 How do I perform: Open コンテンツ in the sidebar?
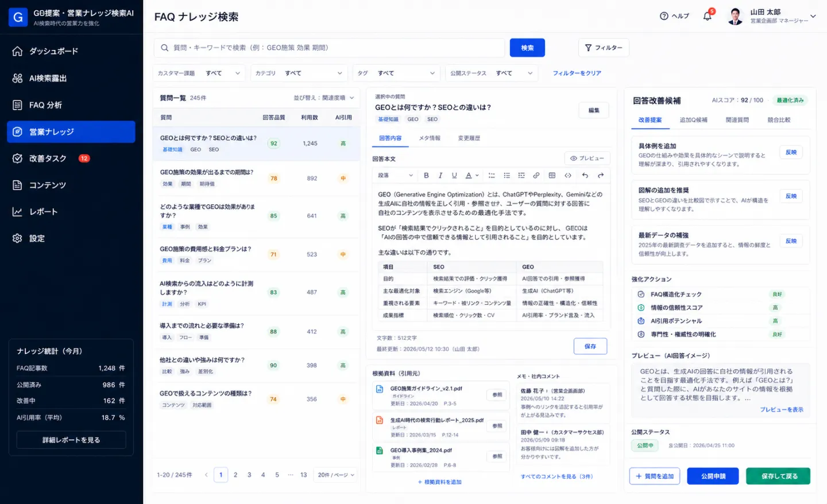[x=71, y=185]
